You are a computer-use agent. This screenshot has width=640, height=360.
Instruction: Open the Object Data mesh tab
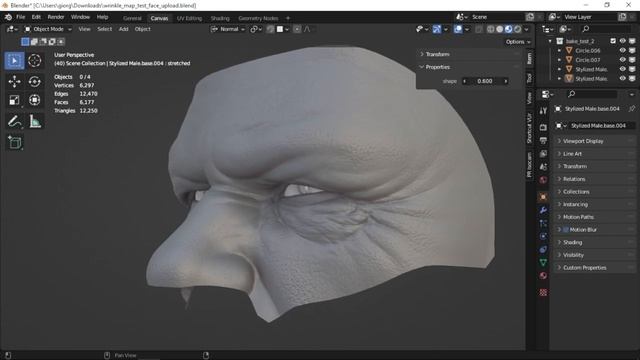[543, 262]
